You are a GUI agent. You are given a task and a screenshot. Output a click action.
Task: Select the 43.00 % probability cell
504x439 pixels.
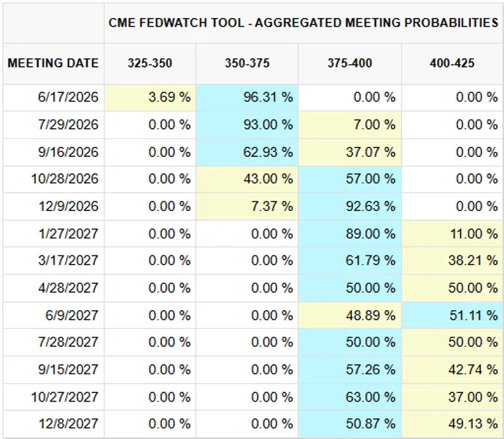point(247,179)
